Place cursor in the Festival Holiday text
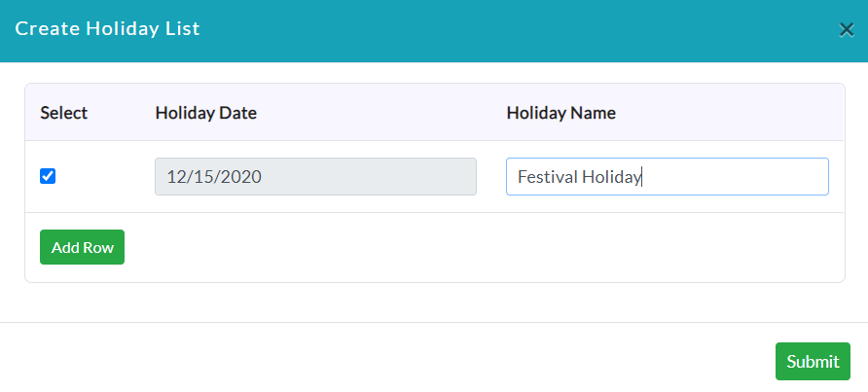 pyautogui.click(x=579, y=177)
